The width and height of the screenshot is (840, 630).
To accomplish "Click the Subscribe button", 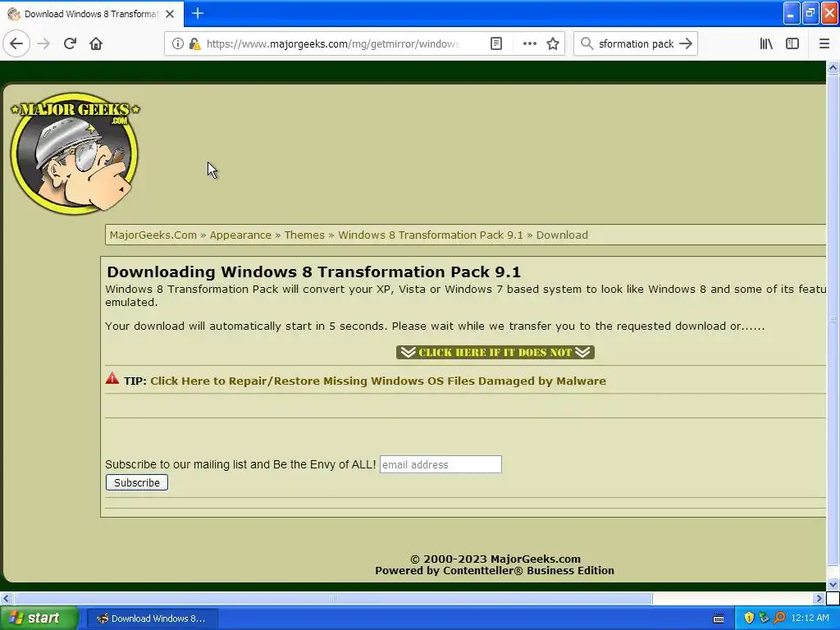I will tap(137, 482).
